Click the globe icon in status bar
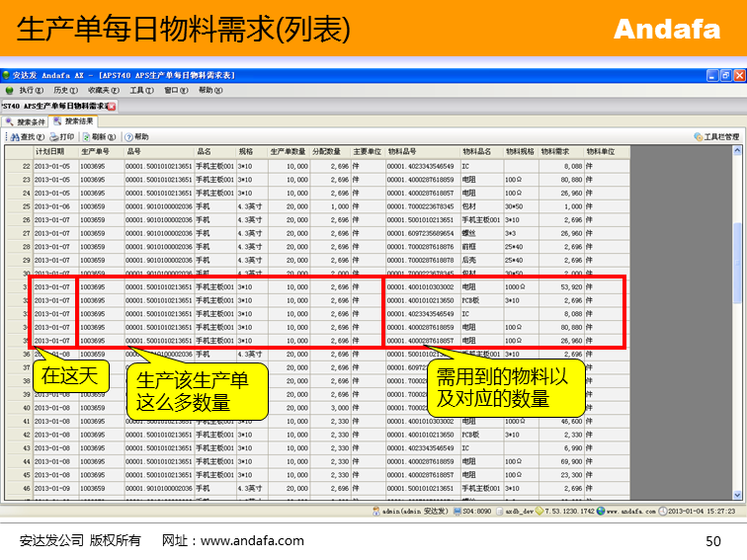747x560 pixels. [x=599, y=512]
